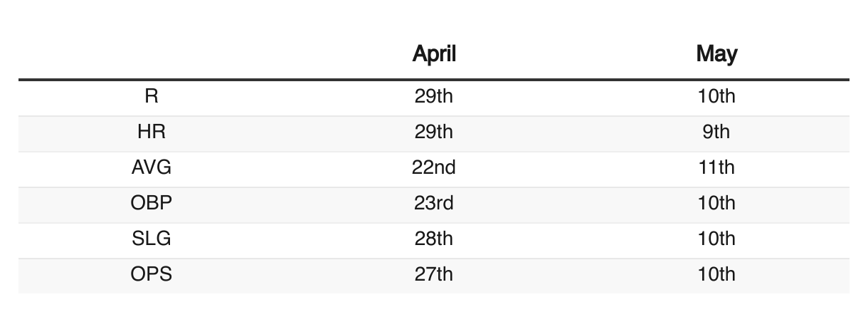
Task: Click May 10th value in OBP row
Action: 716,204
